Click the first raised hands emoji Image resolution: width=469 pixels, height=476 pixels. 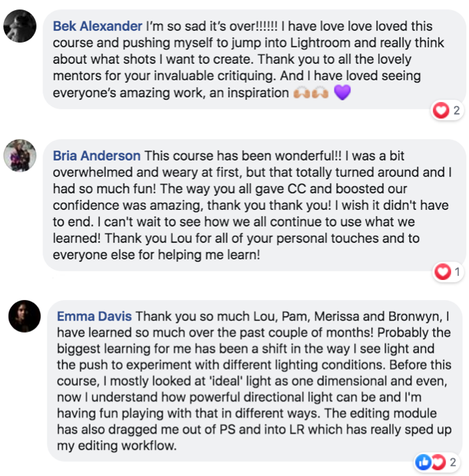click(x=301, y=93)
